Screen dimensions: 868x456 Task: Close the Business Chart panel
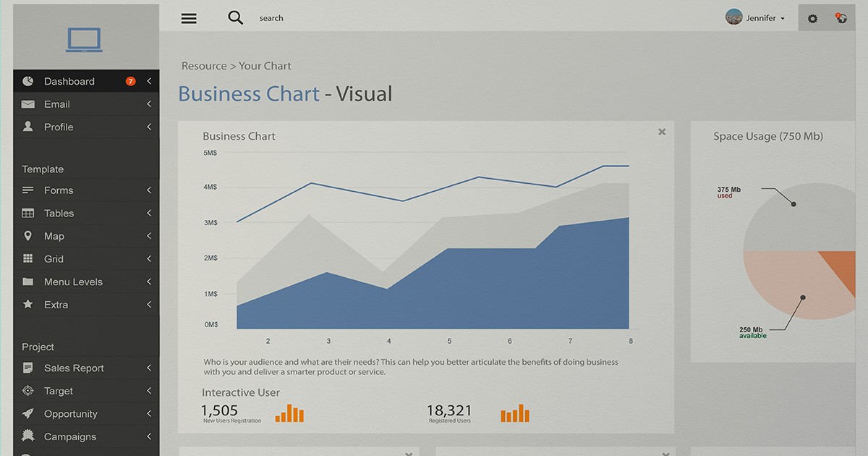[662, 132]
